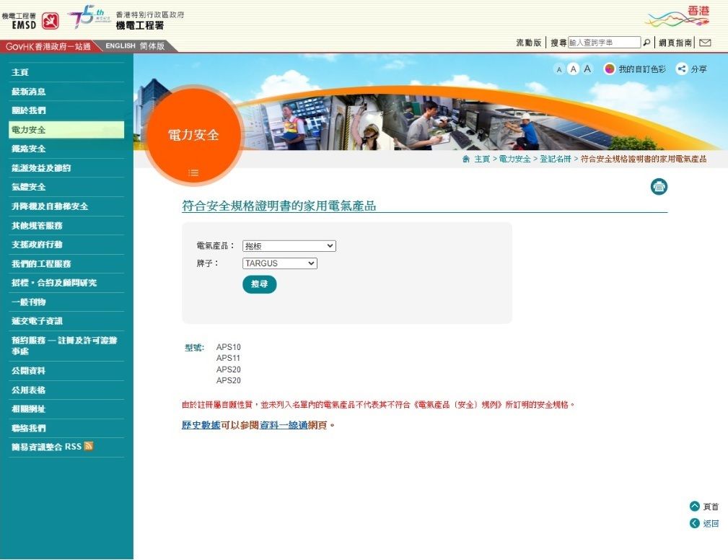
Task: Open 電力安全 in the left sidebar
Action: pos(29,130)
